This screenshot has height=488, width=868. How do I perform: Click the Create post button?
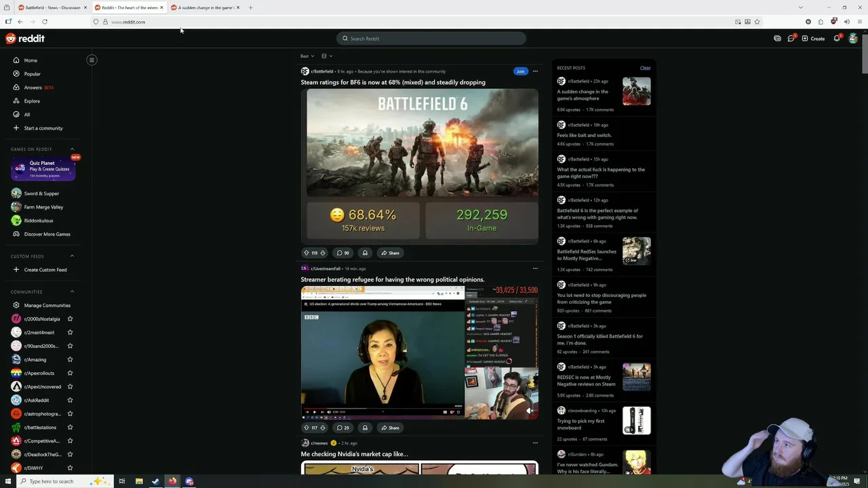pyautogui.click(x=813, y=39)
